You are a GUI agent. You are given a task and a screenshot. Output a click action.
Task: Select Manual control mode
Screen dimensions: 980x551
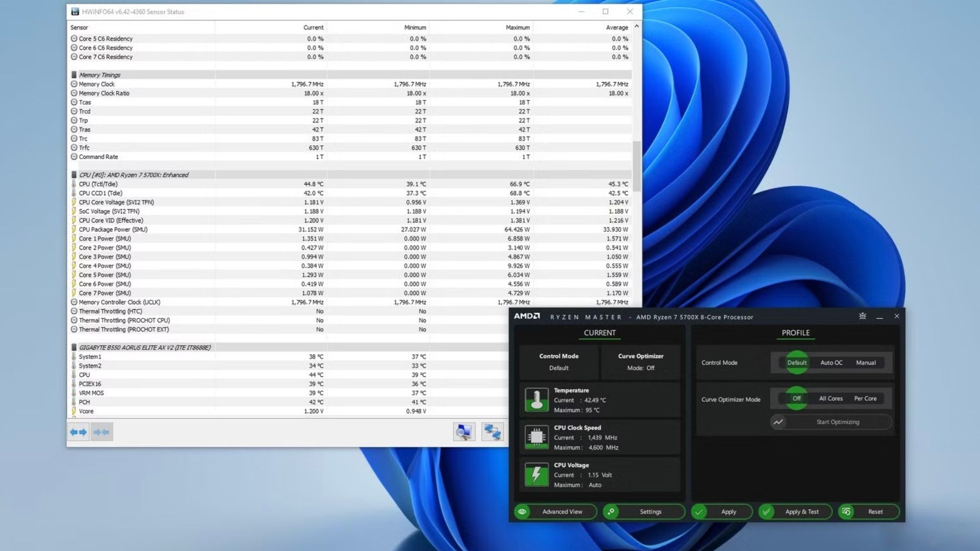(866, 363)
